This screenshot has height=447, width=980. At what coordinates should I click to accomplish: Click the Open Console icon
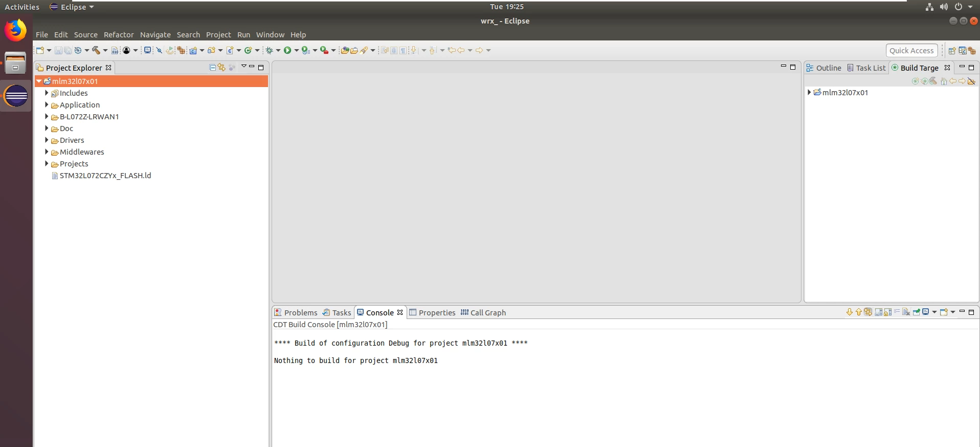[x=944, y=312]
